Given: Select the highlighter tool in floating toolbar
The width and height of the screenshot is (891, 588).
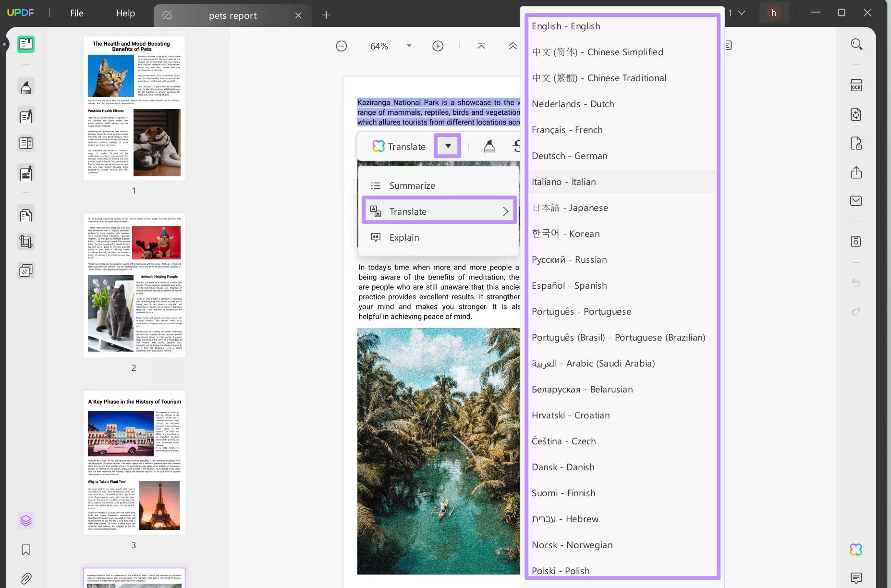Looking at the screenshot, I should [x=489, y=146].
